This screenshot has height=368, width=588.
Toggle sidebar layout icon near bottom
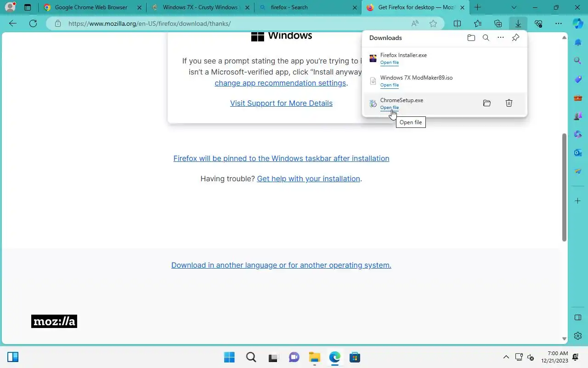pyautogui.click(x=578, y=317)
